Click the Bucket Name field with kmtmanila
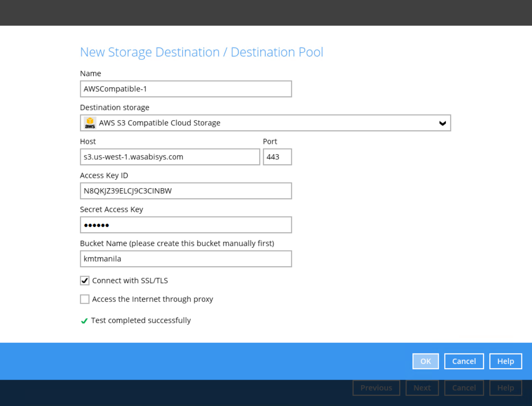The height and width of the screenshot is (406, 532). (186, 259)
